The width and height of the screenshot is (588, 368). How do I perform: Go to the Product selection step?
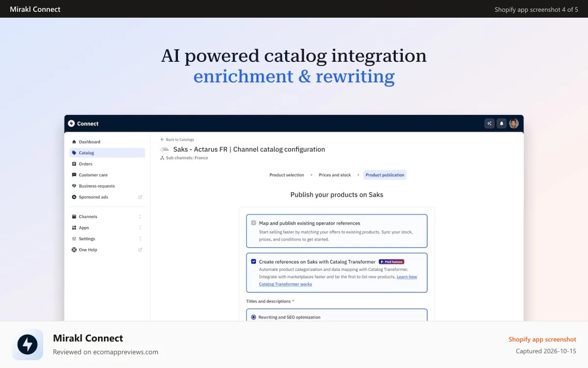coord(287,175)
